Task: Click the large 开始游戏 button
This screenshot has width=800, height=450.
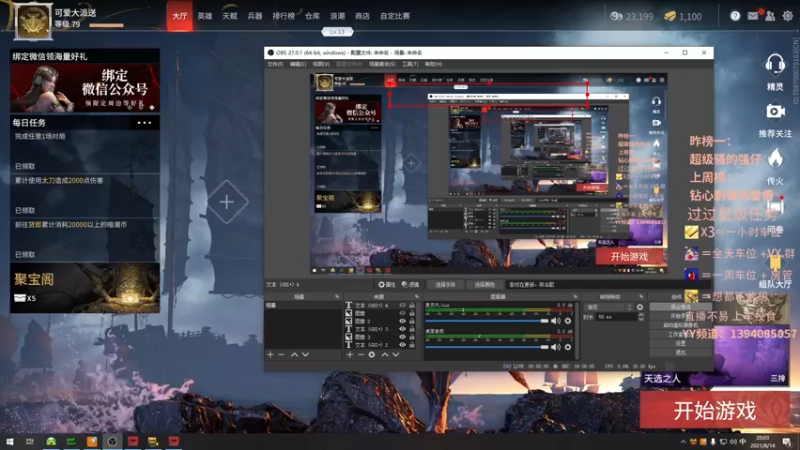Action: tap(714, 411)
